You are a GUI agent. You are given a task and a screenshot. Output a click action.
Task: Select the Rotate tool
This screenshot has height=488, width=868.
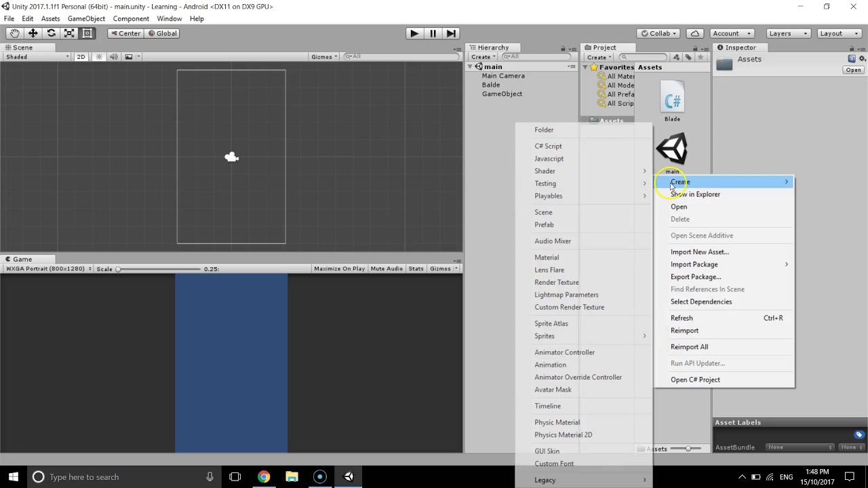coord(51,33)
